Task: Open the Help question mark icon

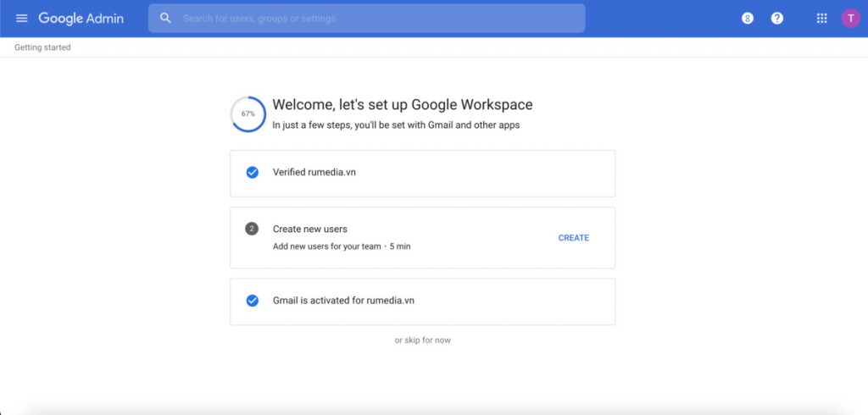Action: click(777, 19)
